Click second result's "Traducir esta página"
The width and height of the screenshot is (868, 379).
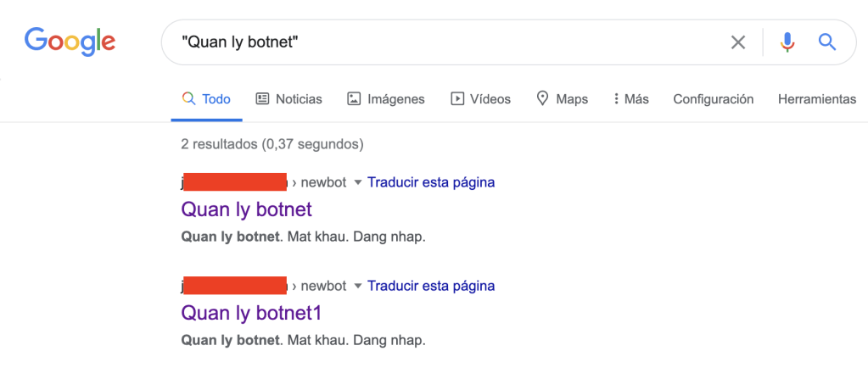pos(431,286)
